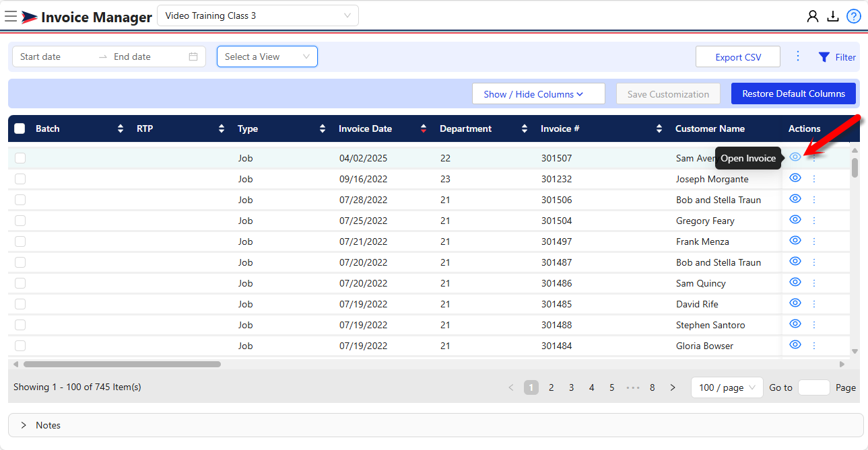The width and height of the screenshot is (868, 450).
Task: Click the Start date field
Action: [57, 57]
